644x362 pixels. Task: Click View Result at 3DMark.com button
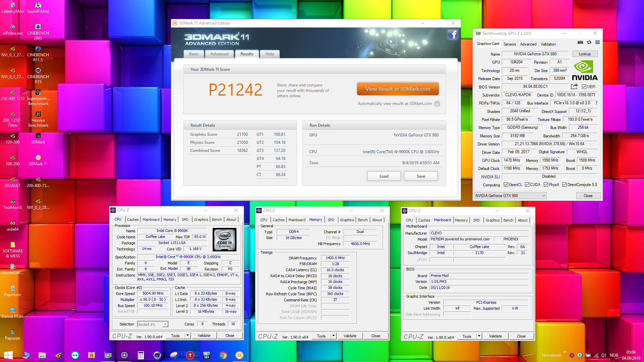tap(398, 89)
